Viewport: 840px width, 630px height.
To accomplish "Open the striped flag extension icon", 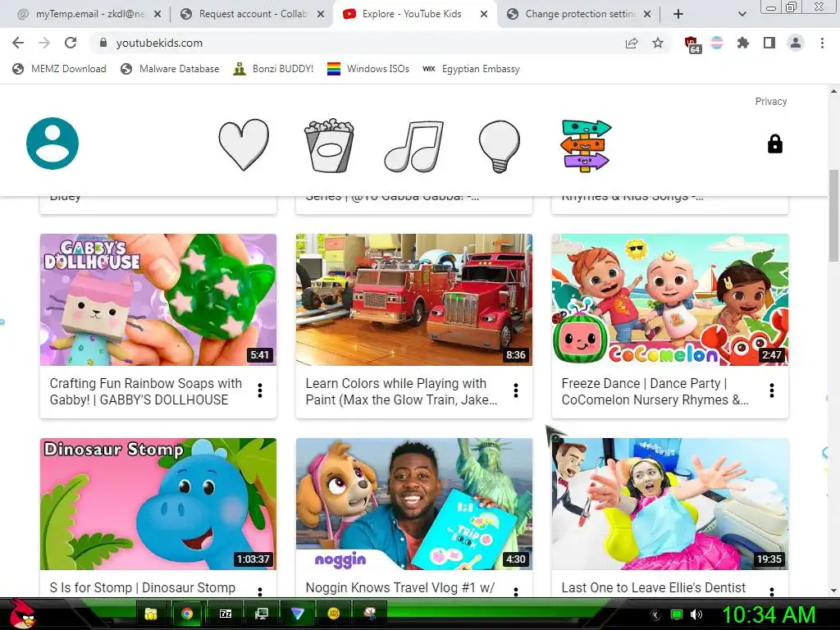I will pos(717,43).
